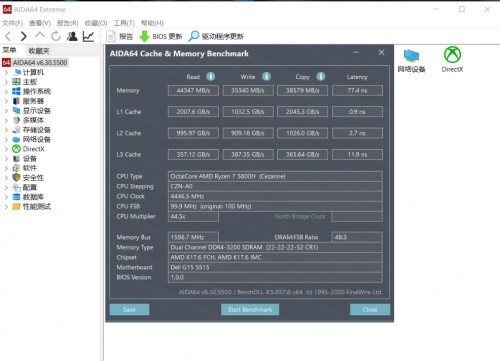
Task: Open the 工具(T) menu
Action: tap(124, 23)
